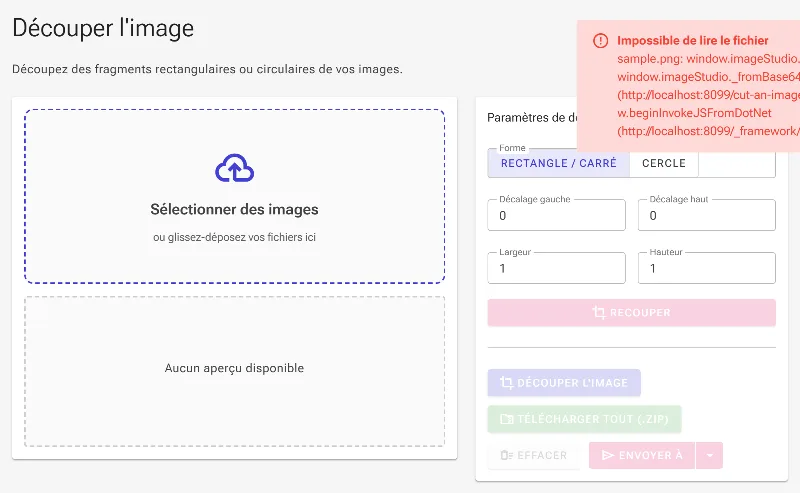Click the 'Découpez des fragments rectangulaires' description text
800x493 pixels.
pyautogui.click(x=208, y=69)
